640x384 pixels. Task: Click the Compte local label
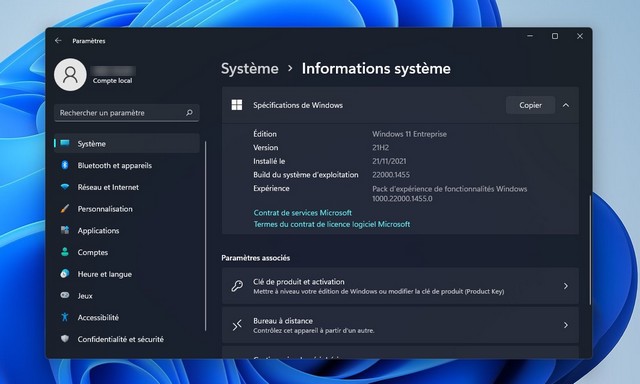point(112,81)
